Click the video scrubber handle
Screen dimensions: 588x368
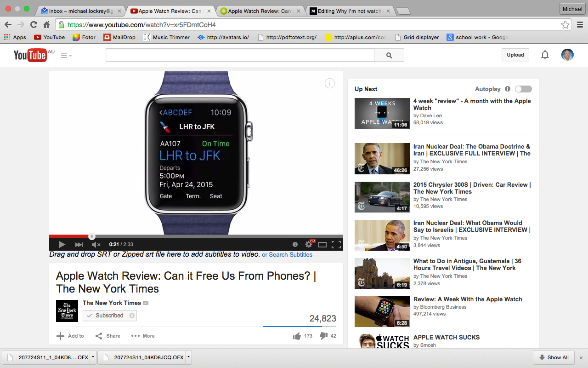(92, 236)
